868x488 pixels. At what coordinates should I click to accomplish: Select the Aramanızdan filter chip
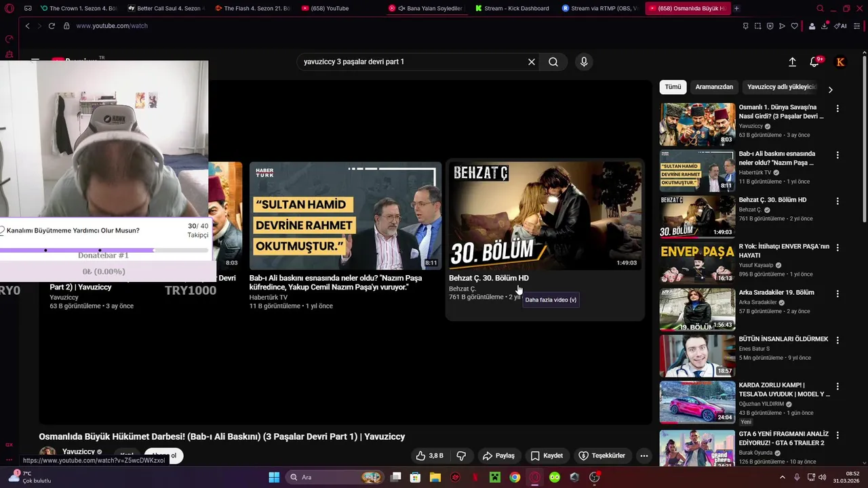point(714,87)
